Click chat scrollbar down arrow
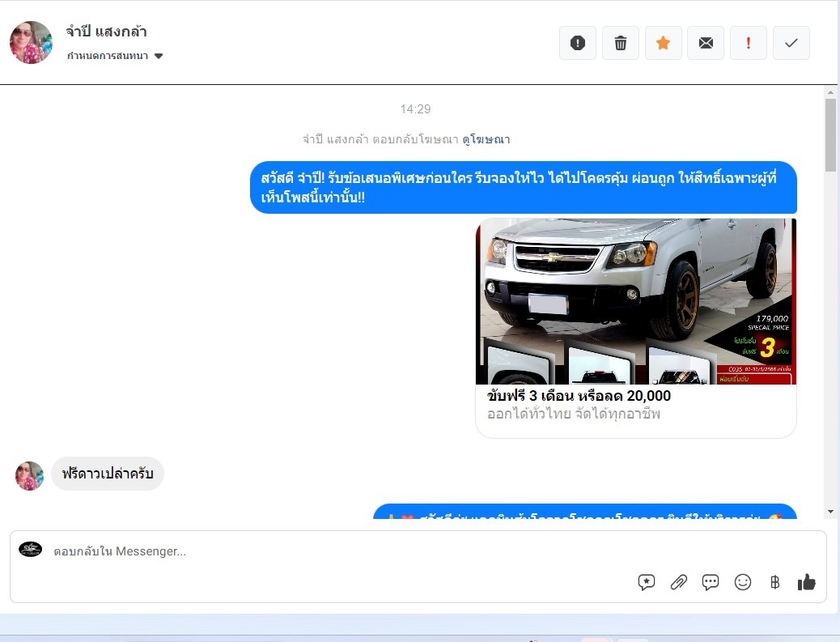The height and width of the screenshot is (642, 840). (830, 512)
